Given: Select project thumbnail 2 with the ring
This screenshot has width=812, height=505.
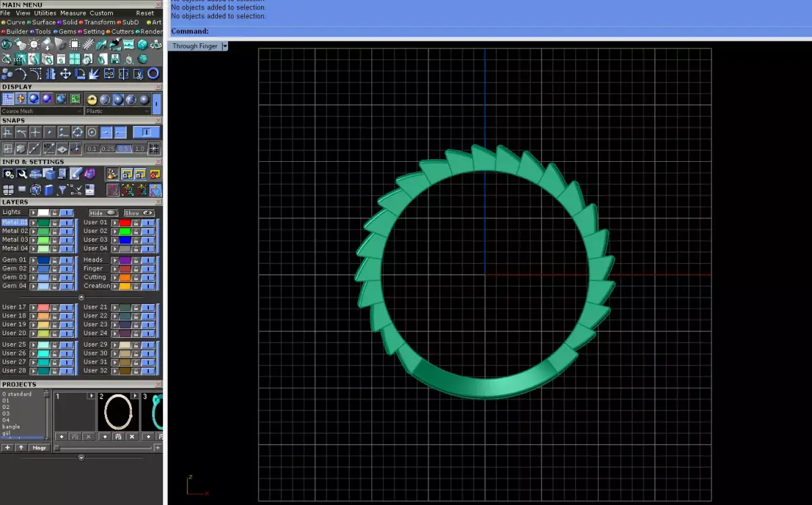Looking at the screenshot, I should pos(118,412).
